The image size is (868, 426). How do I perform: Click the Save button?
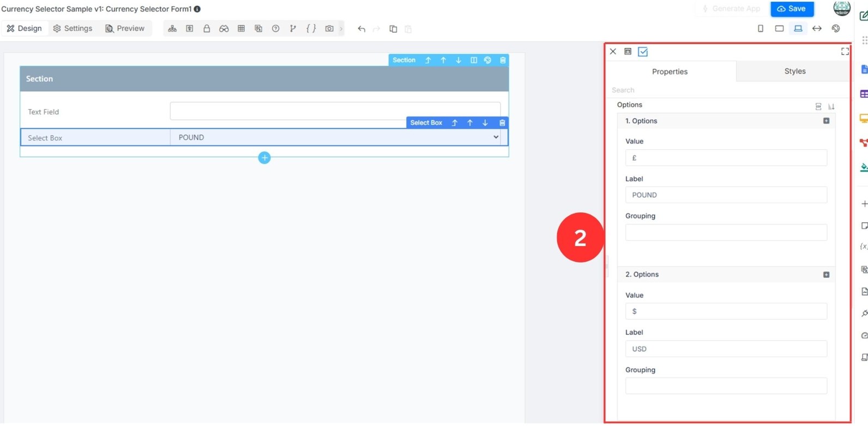792,9
